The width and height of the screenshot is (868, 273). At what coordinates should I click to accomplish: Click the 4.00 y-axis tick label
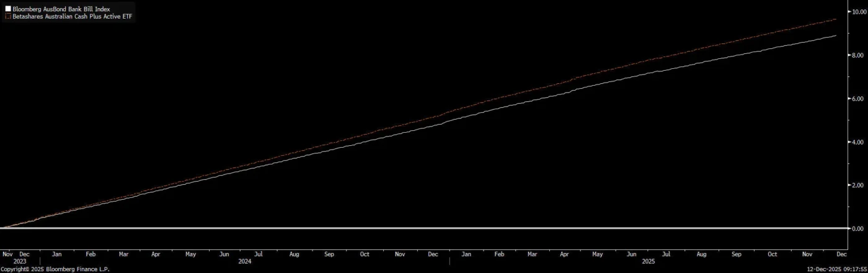pos(856,142)
